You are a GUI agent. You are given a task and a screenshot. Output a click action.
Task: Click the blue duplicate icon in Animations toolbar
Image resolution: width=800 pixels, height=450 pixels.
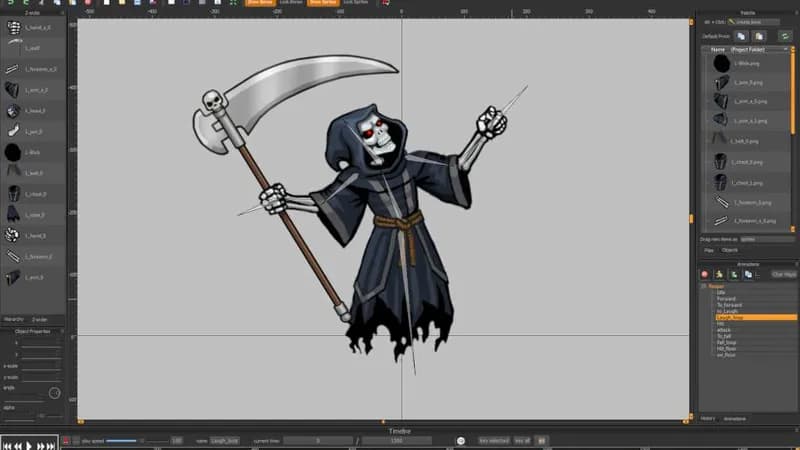(x=748, y=274)
